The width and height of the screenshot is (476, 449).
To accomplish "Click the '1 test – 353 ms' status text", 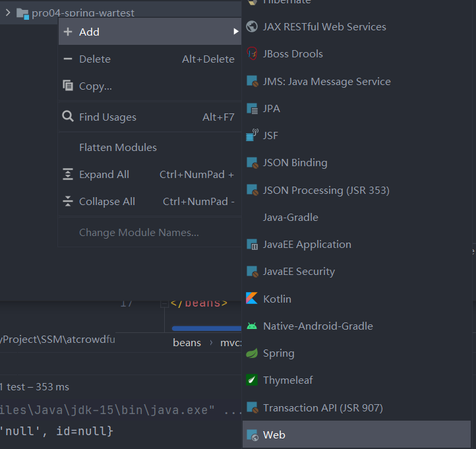I will (34, 387).
